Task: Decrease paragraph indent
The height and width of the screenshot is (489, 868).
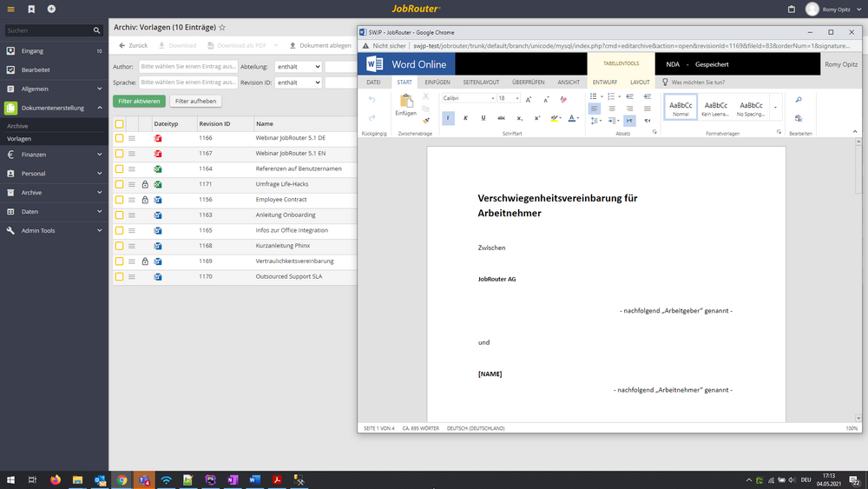Action: tap(629, 96)
